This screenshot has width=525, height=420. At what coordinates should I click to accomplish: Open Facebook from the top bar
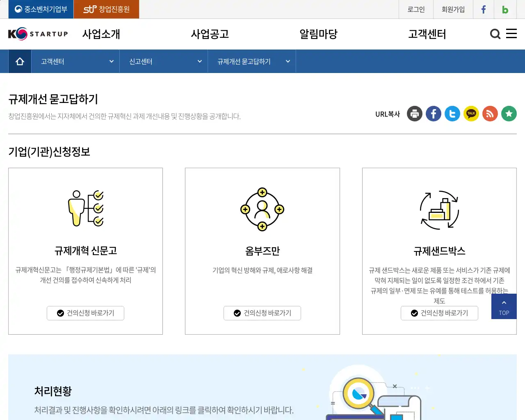483,9
